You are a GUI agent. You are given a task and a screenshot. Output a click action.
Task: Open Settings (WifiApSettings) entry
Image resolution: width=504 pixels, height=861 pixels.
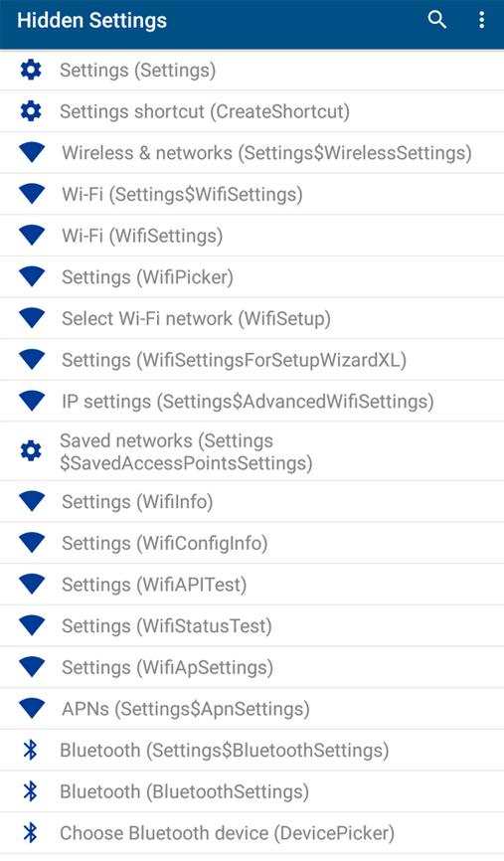coord(252,667)
